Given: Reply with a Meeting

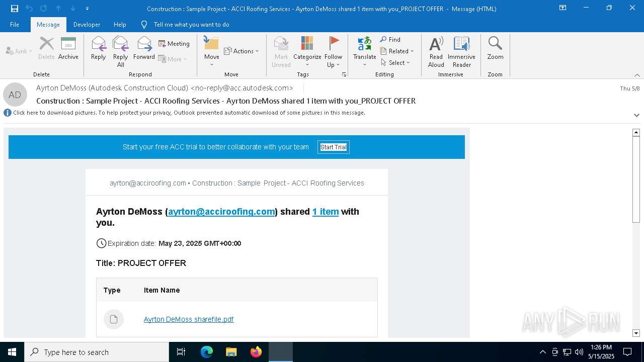Looking at the screenshot, I should coord(174,44).
